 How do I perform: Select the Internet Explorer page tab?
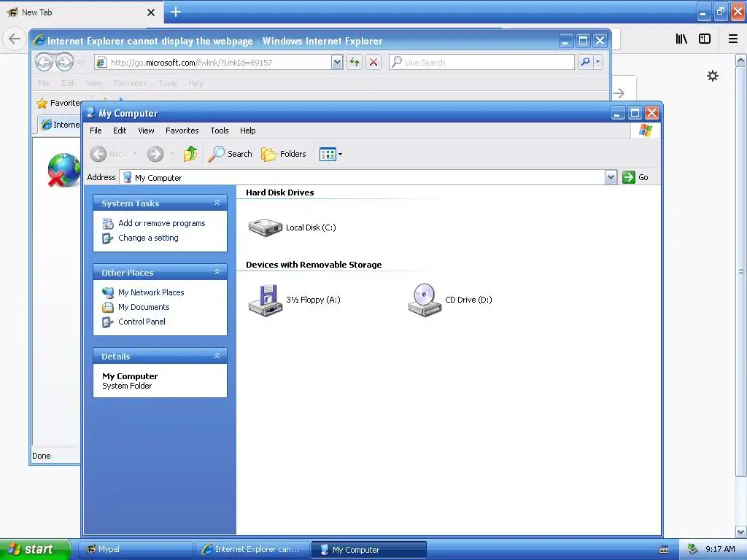pos(60,125)
